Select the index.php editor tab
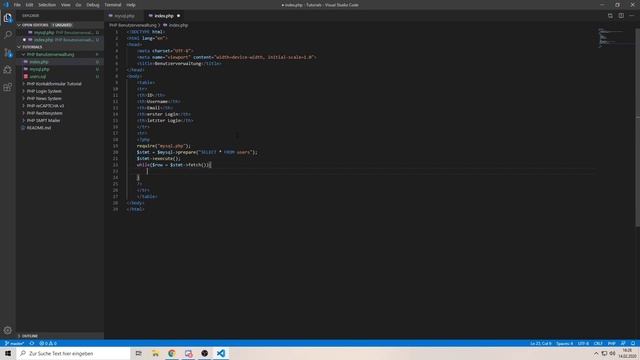640x360 pixels. (x=164, y=16)
